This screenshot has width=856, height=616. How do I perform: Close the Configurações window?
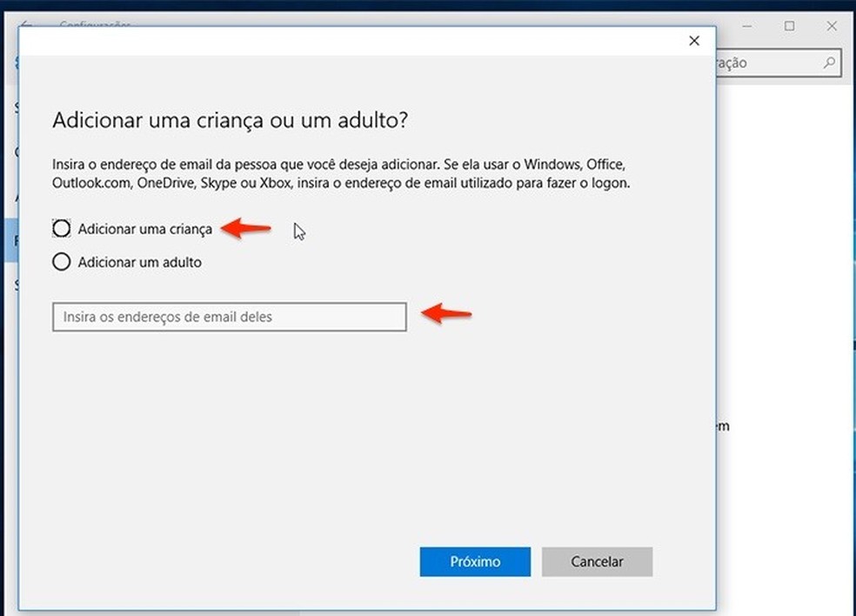point(831,26)
